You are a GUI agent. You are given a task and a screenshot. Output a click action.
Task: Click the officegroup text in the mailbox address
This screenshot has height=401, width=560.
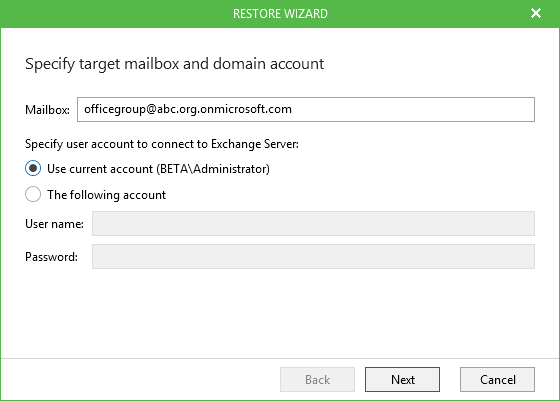click(115, 109)
